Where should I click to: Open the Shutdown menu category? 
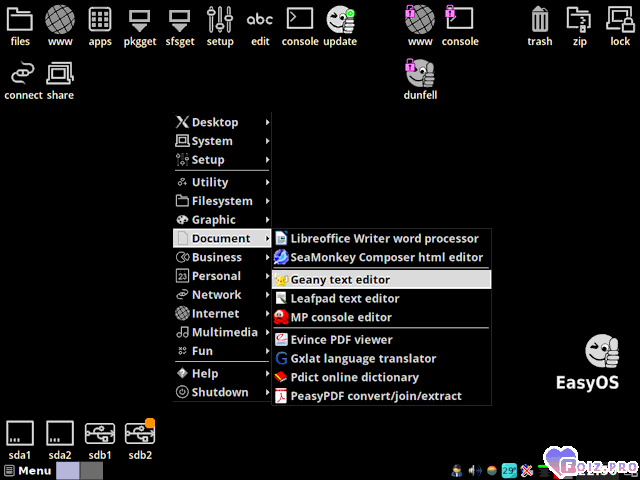tap(222, 392)
